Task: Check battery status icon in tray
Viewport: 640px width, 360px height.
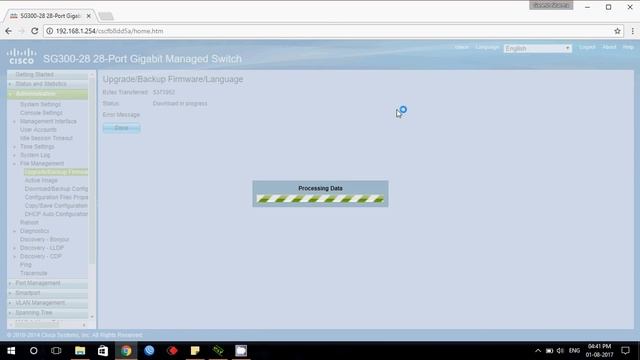Action: [549, 351]
